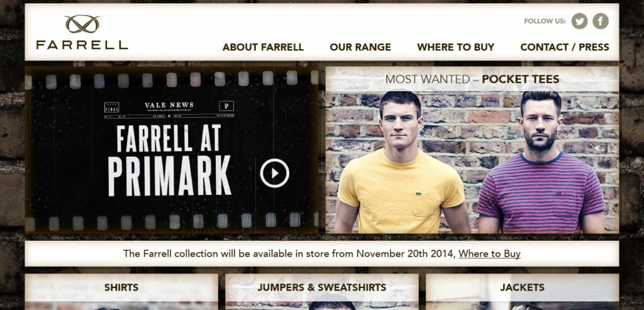644x310 pixels.
Task: Click the yellow pocket tee in the photo
Action: tap(401, 191)
